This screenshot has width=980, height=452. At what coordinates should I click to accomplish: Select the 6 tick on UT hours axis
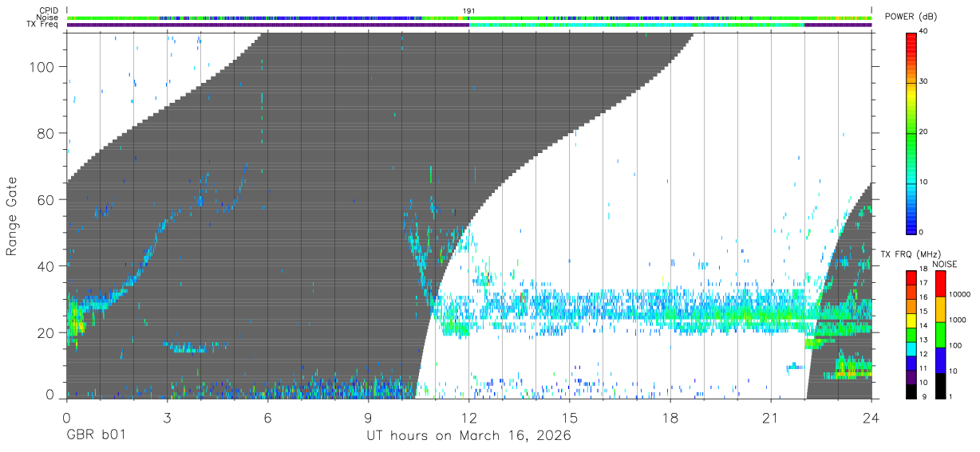(268, 417)
